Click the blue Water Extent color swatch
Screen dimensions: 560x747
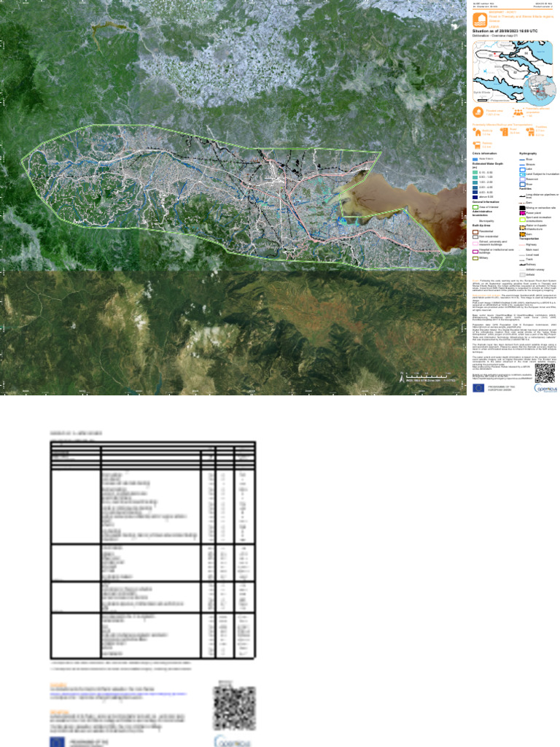click(475, 160)
